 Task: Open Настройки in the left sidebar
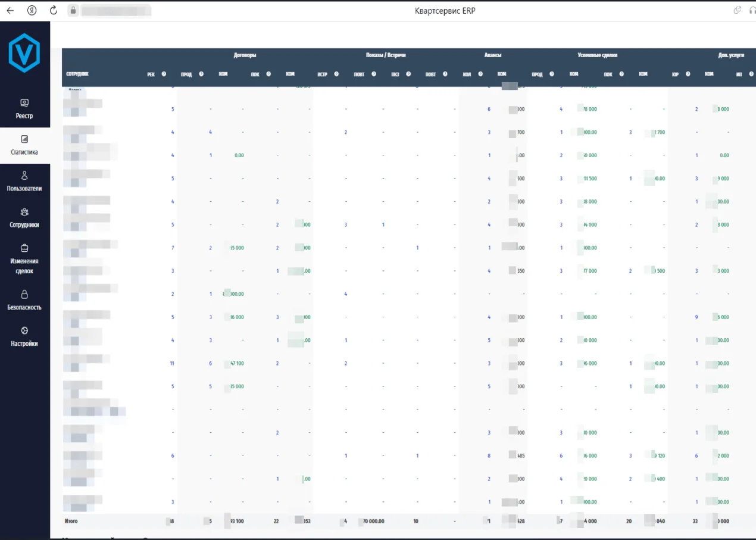pyautogui.click(x=24, y=336)
